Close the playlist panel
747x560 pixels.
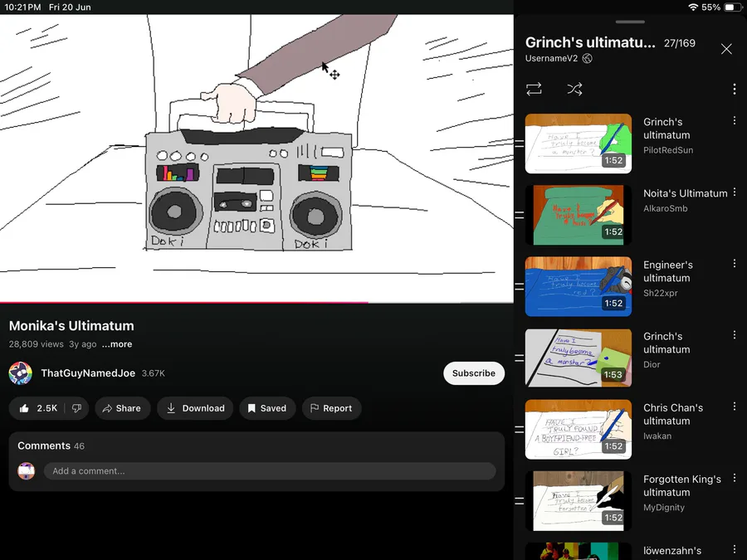click(726, 49)
